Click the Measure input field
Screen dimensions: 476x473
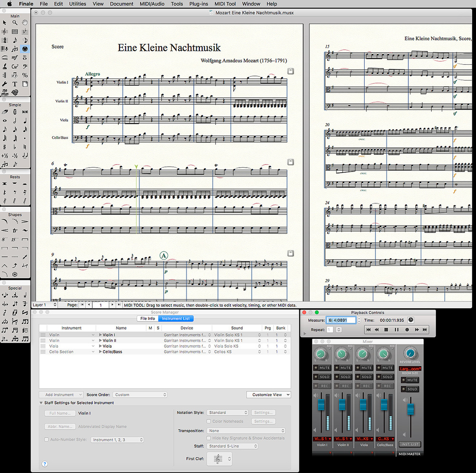tap(341, 320)
